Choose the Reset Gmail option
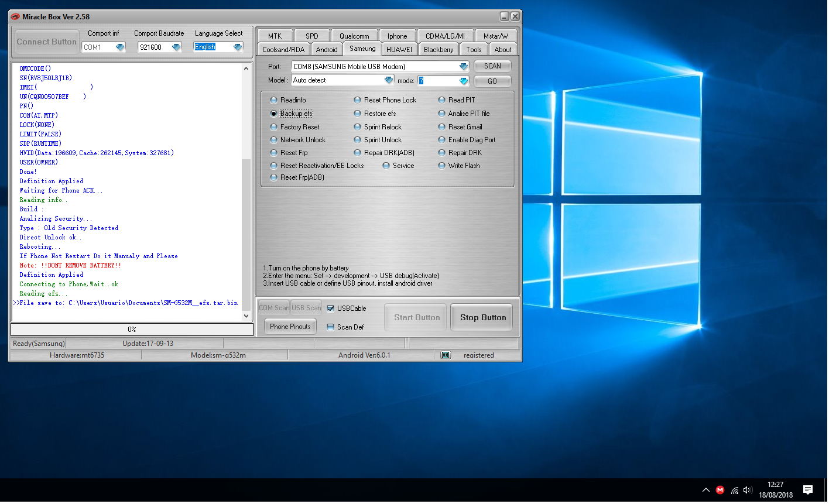The width and height of the screenshot is (829, 504). pyautogui.click(x=461, y=127)
